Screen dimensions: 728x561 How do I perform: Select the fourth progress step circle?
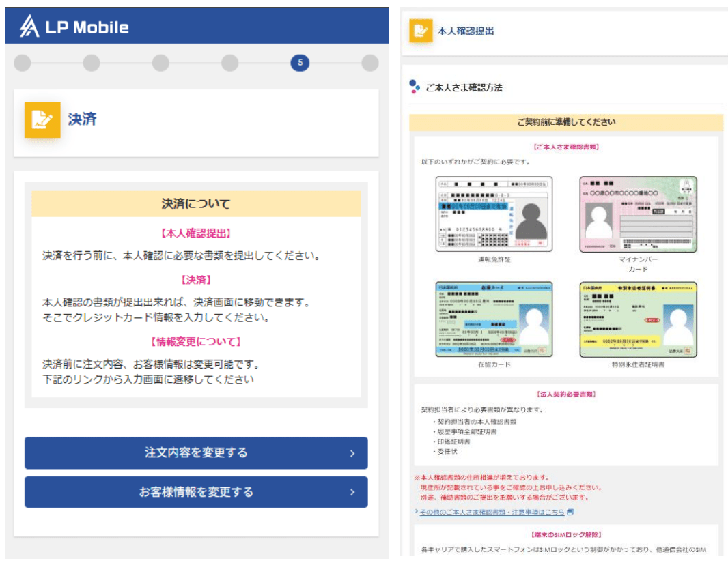pyautogui.click(x=230, y=63)
